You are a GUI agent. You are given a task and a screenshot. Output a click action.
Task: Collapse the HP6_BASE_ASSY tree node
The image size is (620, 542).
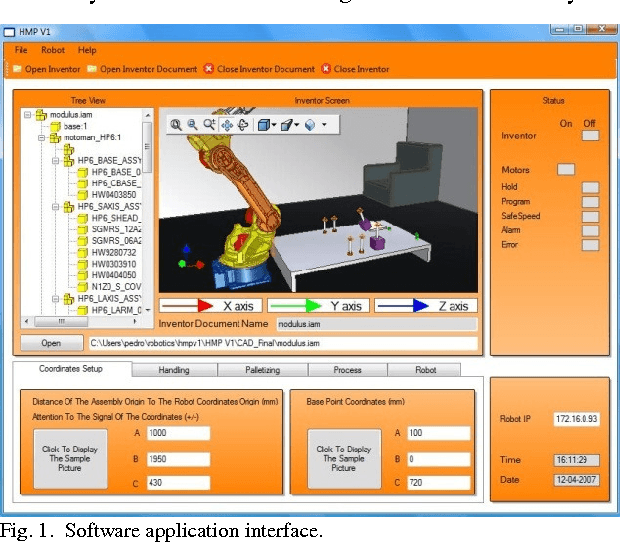click(x=54, y=160)
